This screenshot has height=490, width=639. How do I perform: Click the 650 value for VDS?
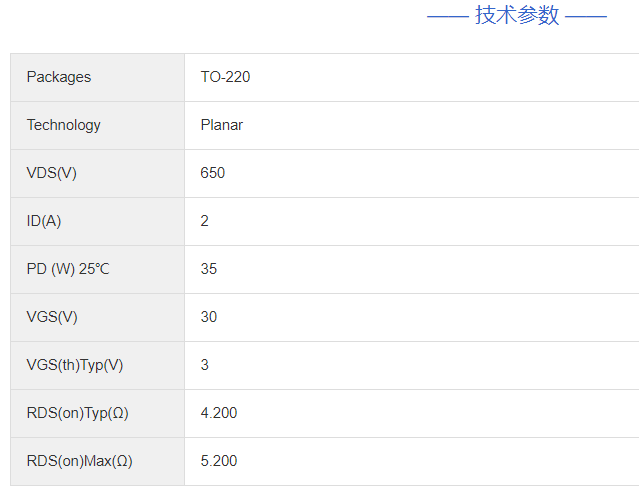(x=213, y=173)
